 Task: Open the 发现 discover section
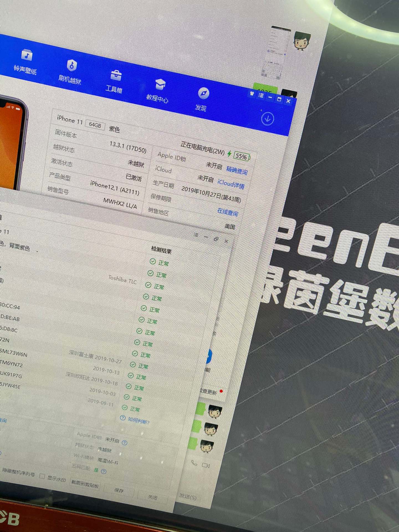[202, 100]
